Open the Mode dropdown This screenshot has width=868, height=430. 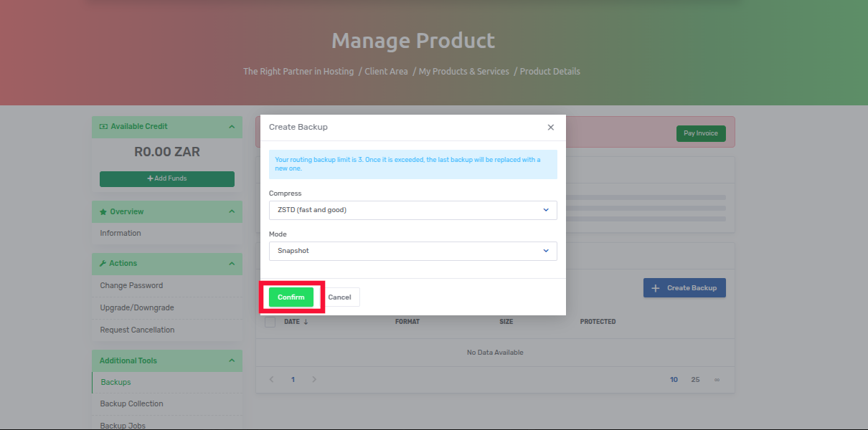[412, 251]
